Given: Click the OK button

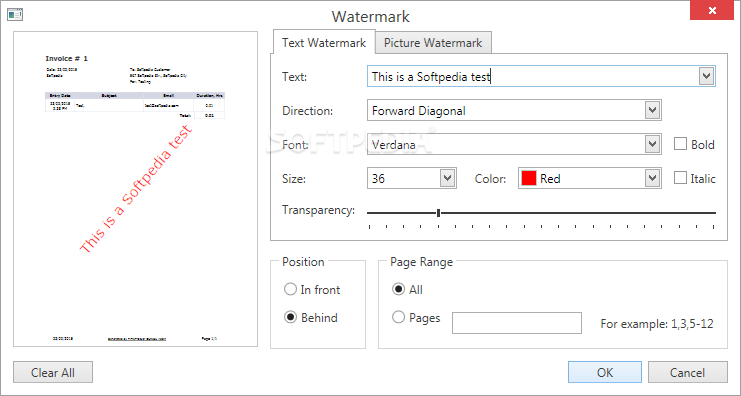Looking at the screenshot, I should click(x=605, y=372).
